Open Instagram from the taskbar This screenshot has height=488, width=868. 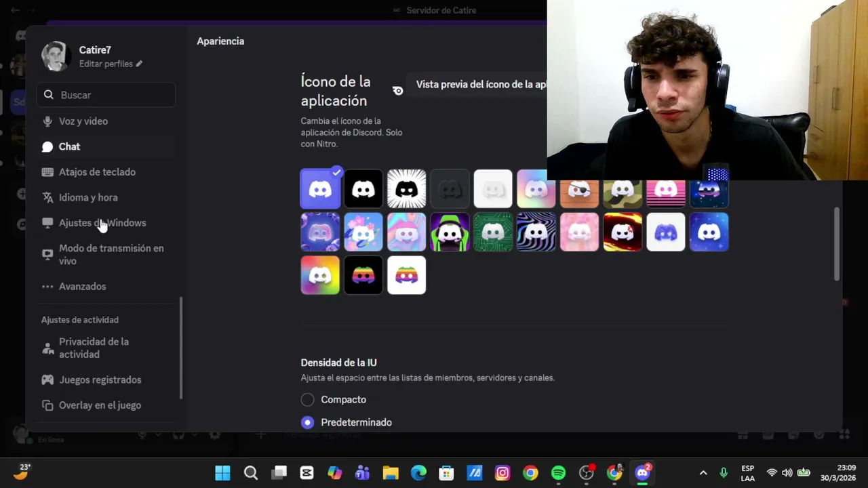point(502,473)
